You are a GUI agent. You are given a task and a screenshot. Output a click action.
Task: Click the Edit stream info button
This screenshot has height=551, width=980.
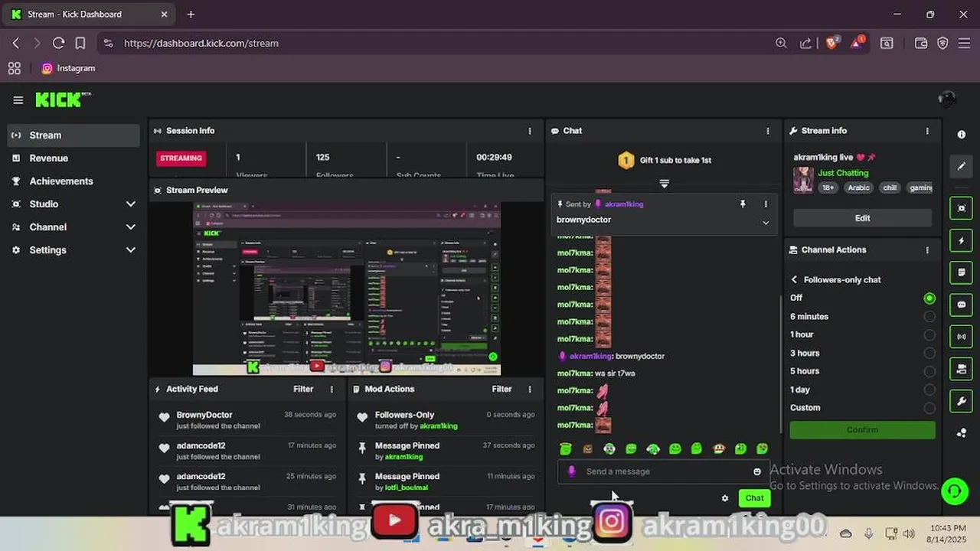coord(862,218)
